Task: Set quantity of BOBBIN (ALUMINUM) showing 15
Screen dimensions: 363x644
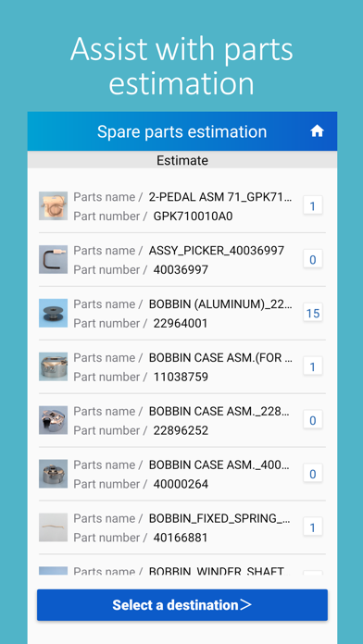Action: (x=313, y=314)
